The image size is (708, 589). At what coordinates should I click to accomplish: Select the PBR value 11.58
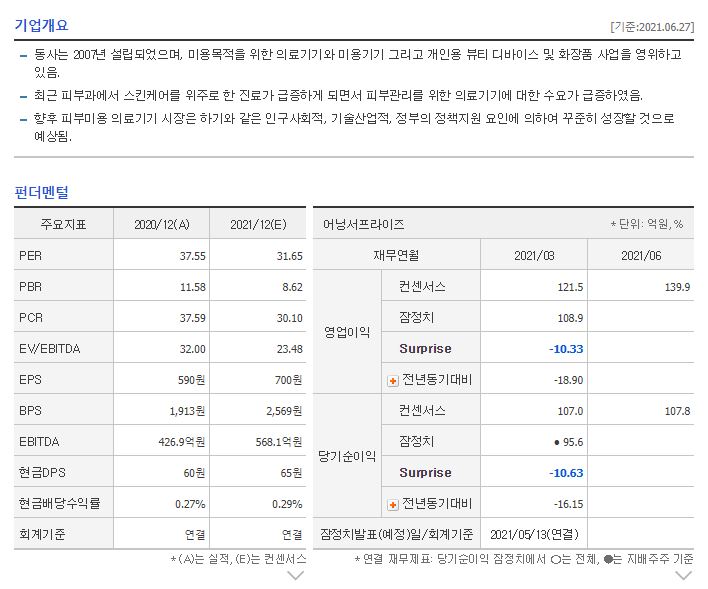pyautogui.click(x=193, y=287)
